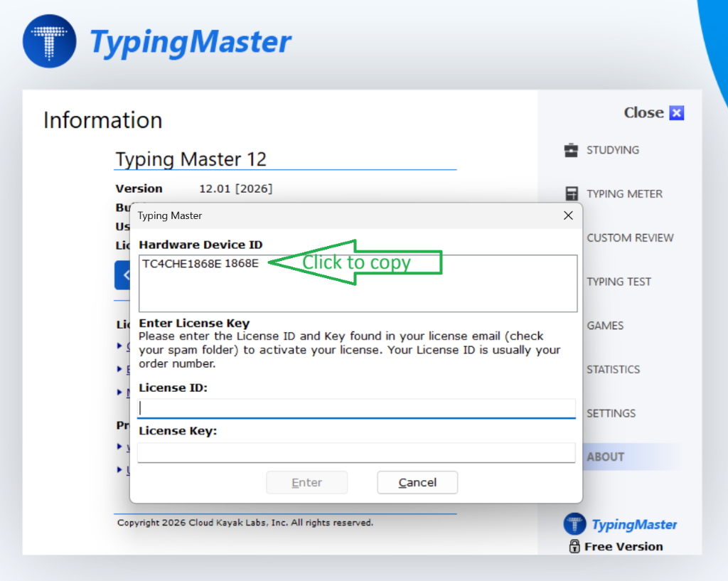Click the Typing Meter icon
The width and height of the screenshot is (728, 581).
pyautogui.click(x=572, y=193)
